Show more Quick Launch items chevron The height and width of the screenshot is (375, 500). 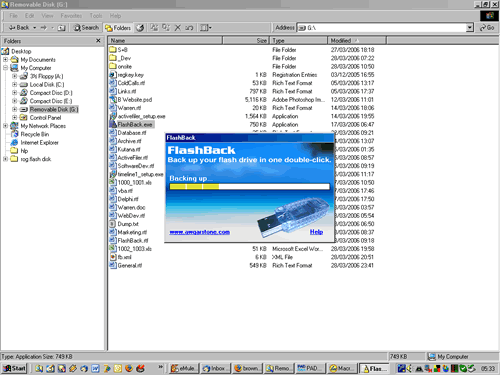(x=161, y=367)
